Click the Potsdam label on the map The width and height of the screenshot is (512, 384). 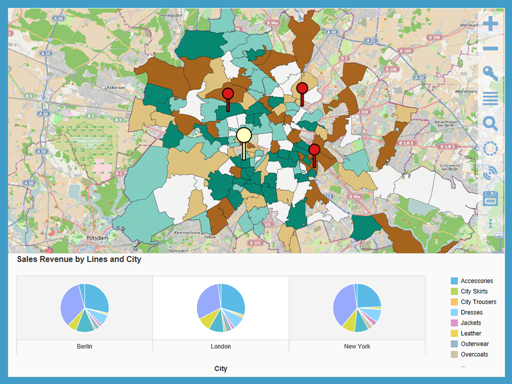click(97, 238)
